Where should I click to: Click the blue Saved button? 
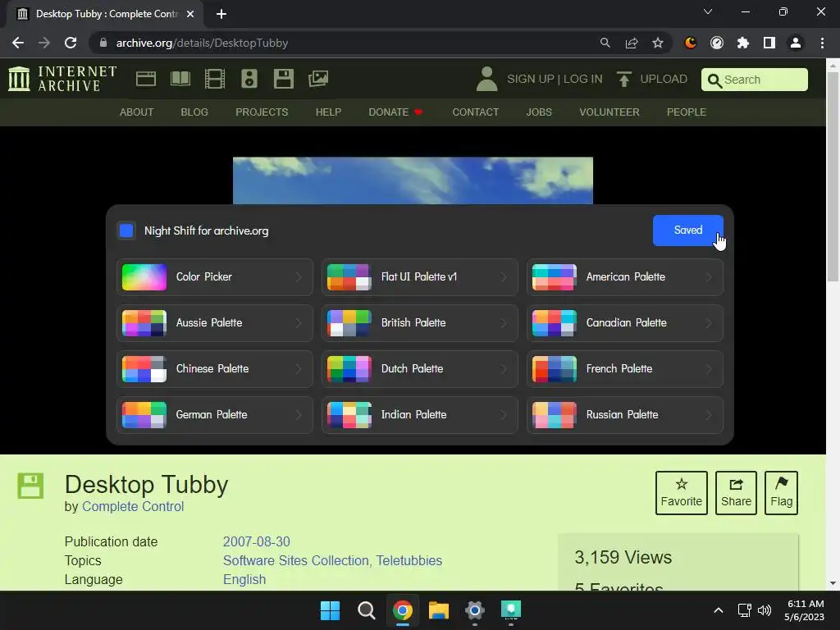pyautogui.click(x=688, y=231)
